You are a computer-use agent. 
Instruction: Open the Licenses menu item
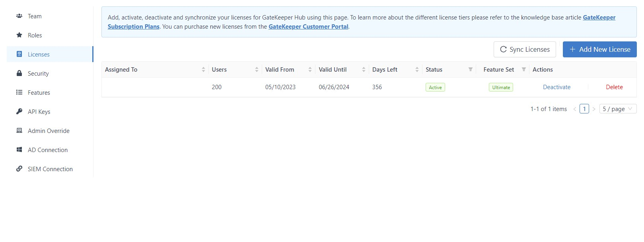pyautogui.click(x=39, y=55)
